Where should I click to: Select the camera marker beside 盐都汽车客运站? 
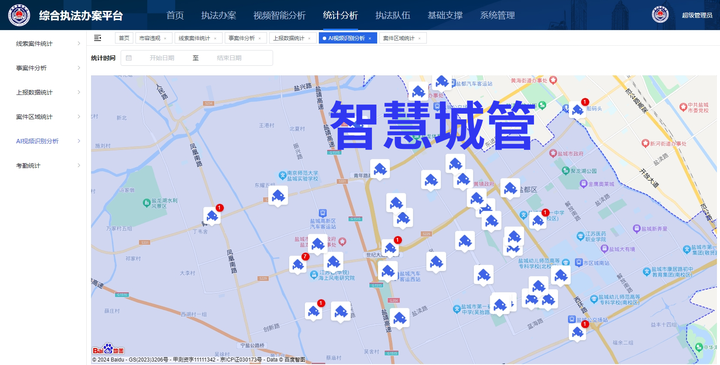(442, 82)
